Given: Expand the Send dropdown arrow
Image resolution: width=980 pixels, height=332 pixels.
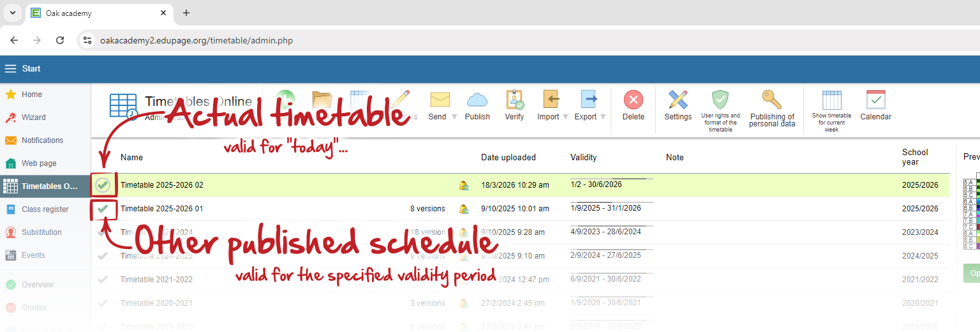Looking at the screenshot, I should coord(454,117).
